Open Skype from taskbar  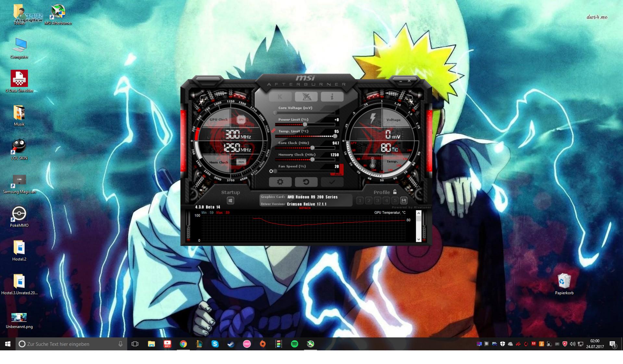[215, 344]
